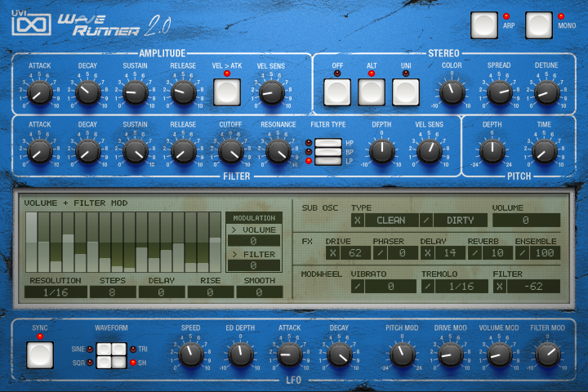This screenshot has height=392, width=588.
Task: Select the stereo ALT mode button
Action: pos(372,92)
